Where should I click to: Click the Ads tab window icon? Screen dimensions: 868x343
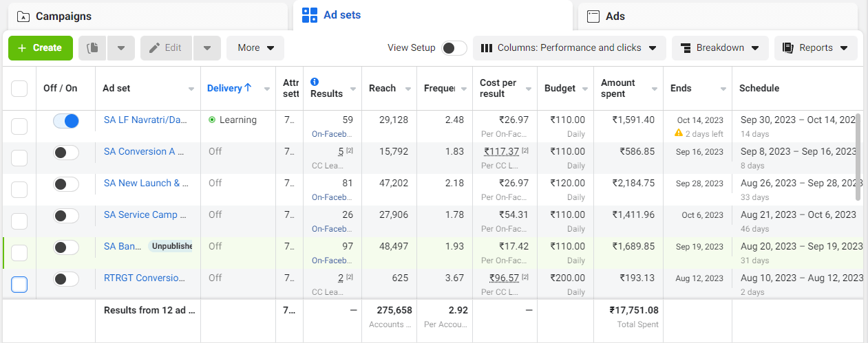[593, 16]
